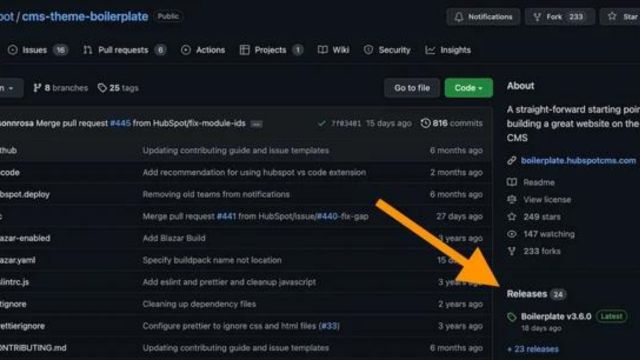Open the ONTRIBUTING.md file

coord(33,348)
